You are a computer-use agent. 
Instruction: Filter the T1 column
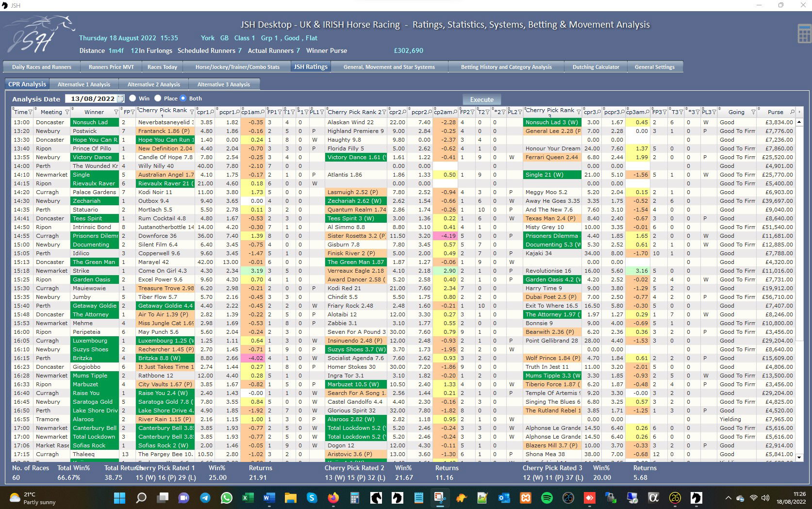tap(293, 112)
